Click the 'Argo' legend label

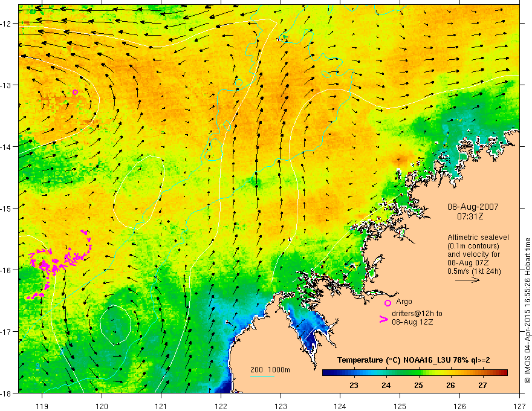(404, 302)
